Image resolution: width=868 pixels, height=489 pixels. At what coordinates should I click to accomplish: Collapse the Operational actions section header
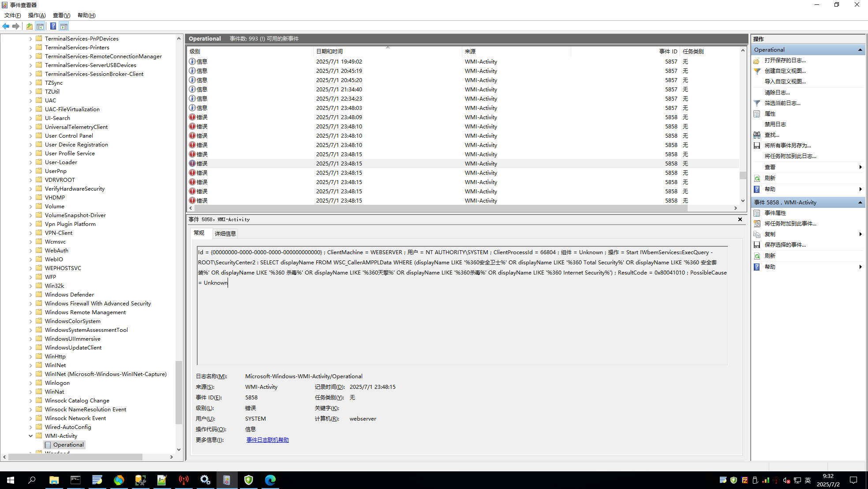[860, 50]
